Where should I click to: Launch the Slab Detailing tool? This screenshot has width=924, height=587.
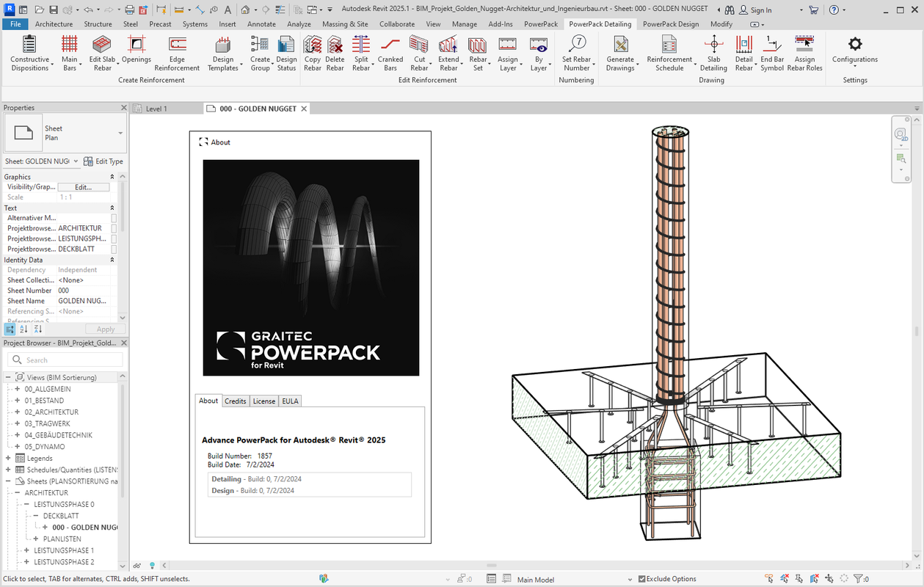pyautogui.click(x=713, y=53)
